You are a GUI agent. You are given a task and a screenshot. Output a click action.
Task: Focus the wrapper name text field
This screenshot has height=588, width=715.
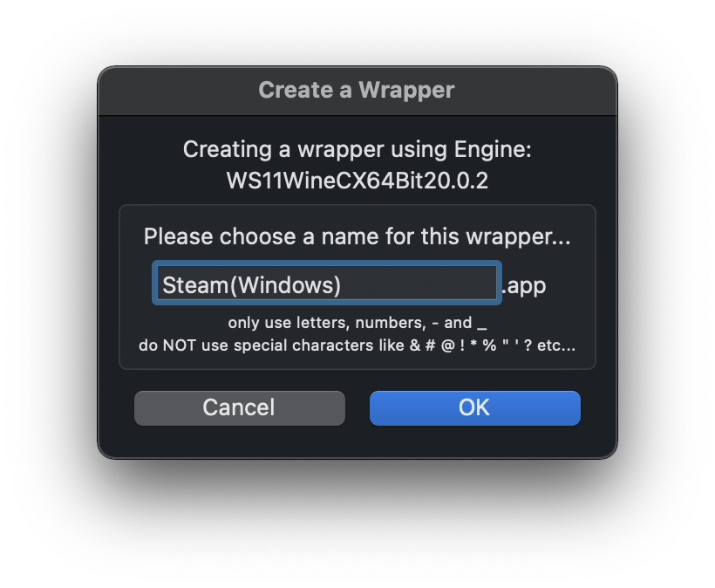(x=327, y=284)
